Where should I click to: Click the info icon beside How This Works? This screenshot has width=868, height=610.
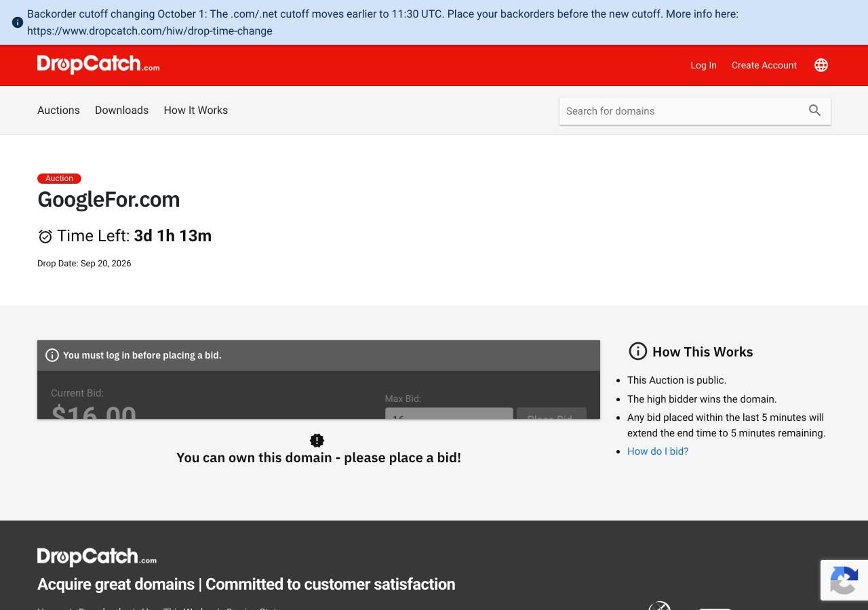pos(638,351)
